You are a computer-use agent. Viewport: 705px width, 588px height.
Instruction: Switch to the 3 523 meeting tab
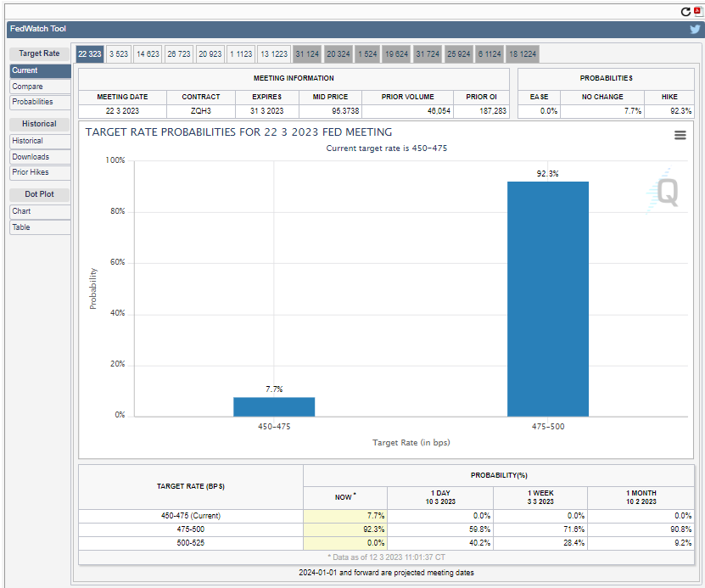tap(119, 54)
